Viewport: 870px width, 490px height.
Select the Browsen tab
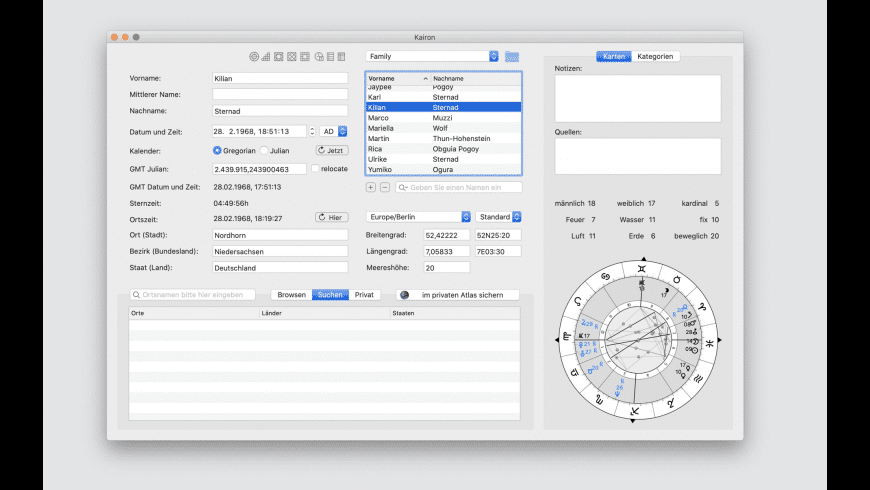pos(292,295)
